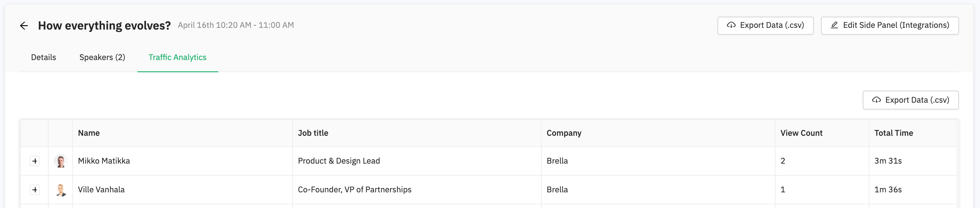Open Edit Side Panel (Integrations)

(890, 26)
